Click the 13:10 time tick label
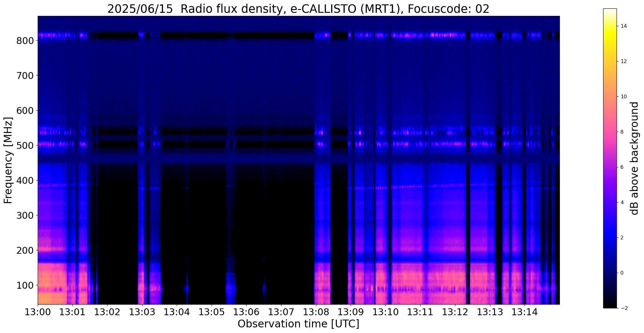644x333 pixels. pos(386,312)
